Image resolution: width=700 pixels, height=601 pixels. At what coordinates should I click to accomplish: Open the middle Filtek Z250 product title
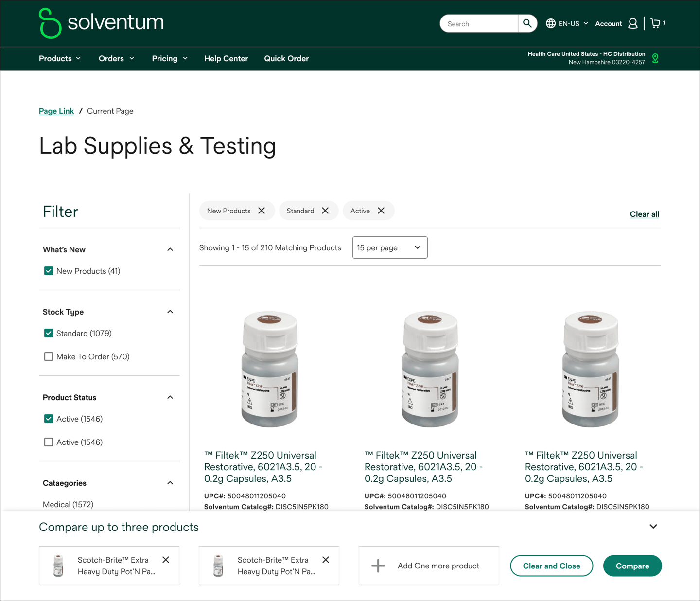point(423,467)
